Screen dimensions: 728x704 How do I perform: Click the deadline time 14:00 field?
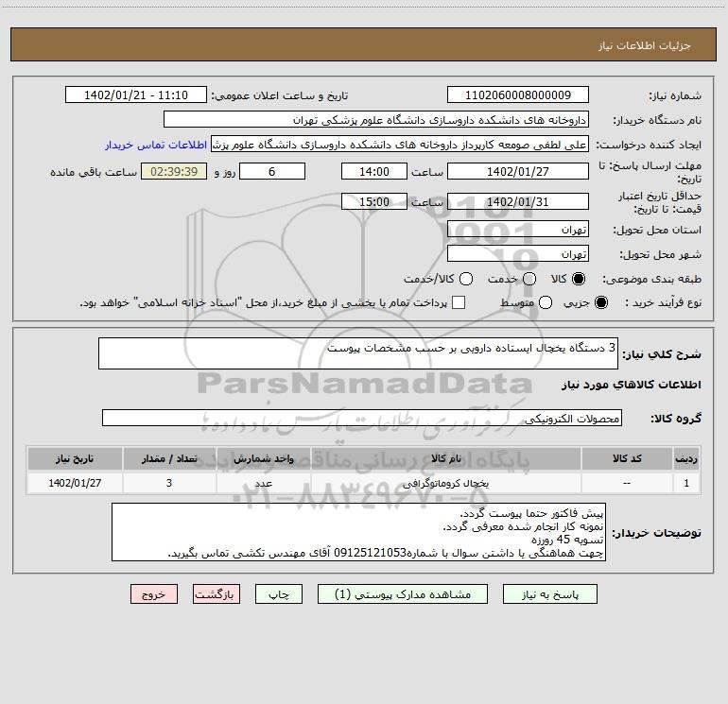pyautogui.click(x=374, y=171)
